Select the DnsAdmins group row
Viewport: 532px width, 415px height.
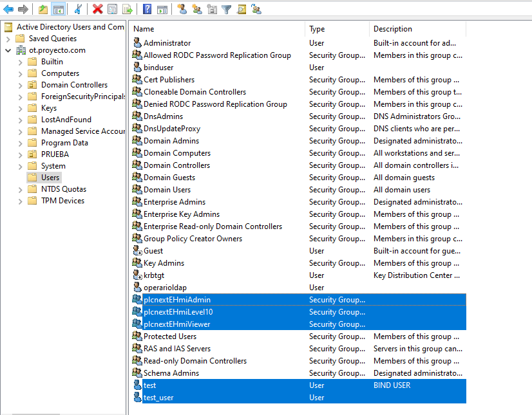pos(299,116)
